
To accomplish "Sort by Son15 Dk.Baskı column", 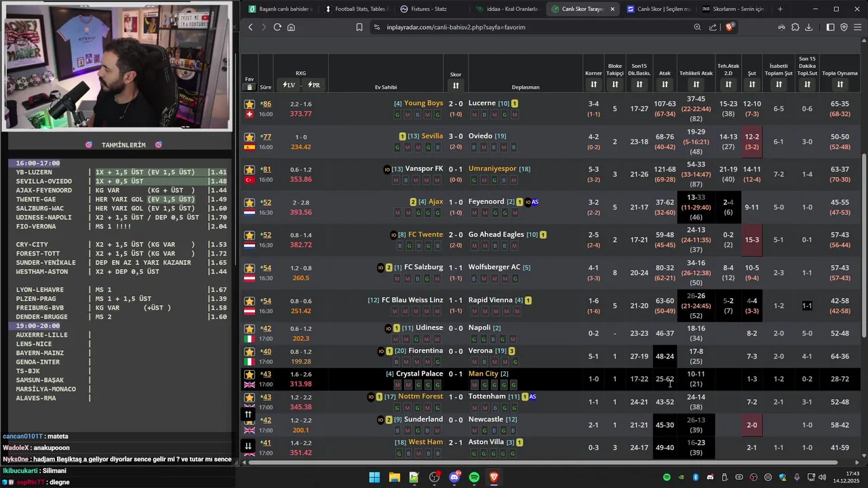I will tap(639, 84).
